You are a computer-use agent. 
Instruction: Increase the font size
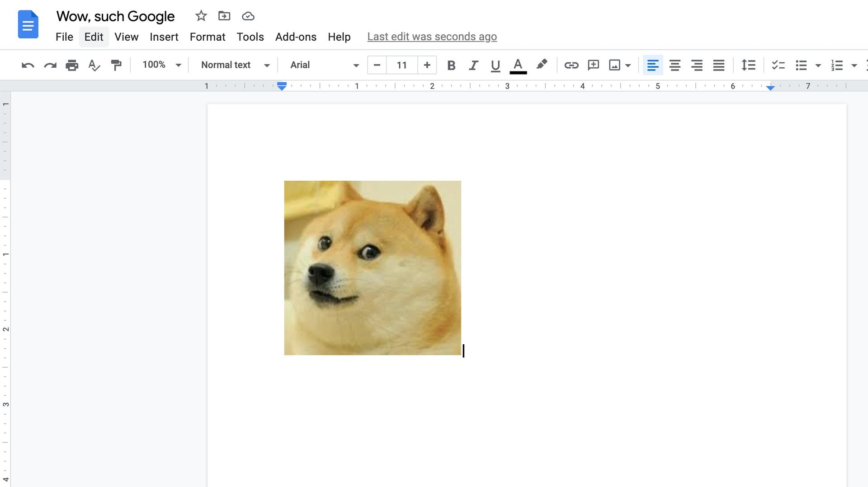pyautogui.click(x=427, y=65)
